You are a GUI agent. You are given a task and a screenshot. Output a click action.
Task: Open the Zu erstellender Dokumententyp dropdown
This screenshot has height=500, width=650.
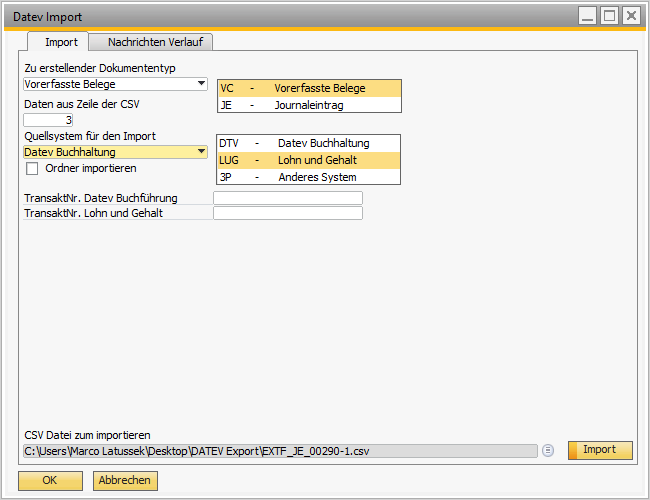115,84
